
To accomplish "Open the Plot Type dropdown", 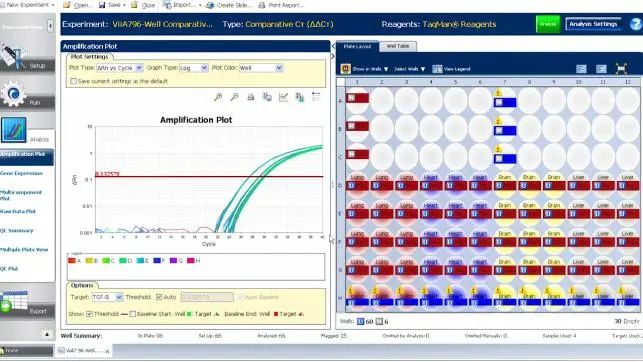I will click(119, 68).
